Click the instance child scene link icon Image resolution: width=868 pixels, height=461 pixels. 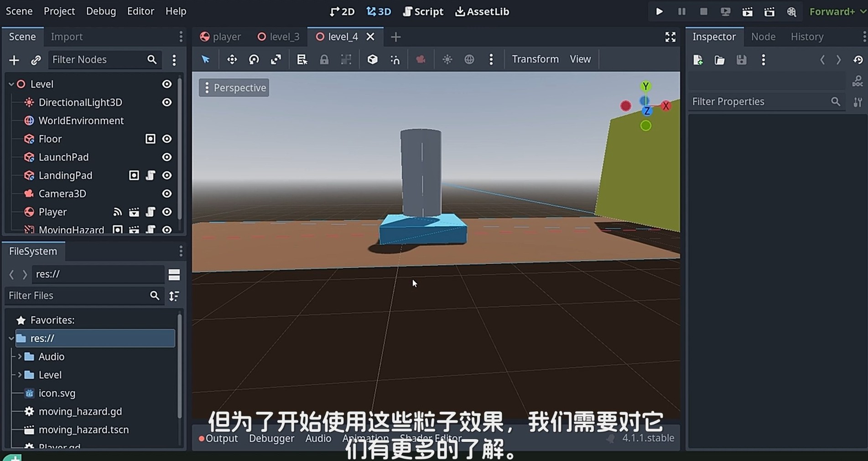pos(36,60)
